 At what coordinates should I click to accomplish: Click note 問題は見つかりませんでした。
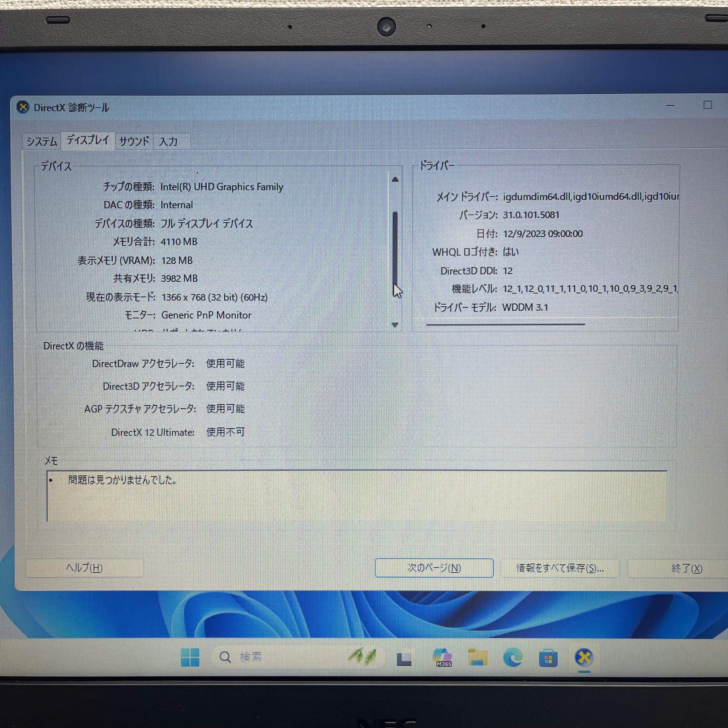point(122,480)
